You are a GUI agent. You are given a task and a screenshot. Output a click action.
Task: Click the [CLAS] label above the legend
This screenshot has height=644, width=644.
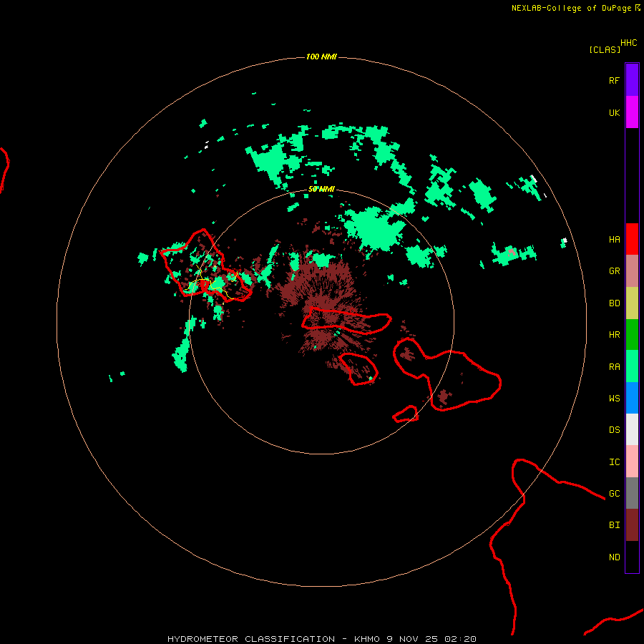[605, 49]
